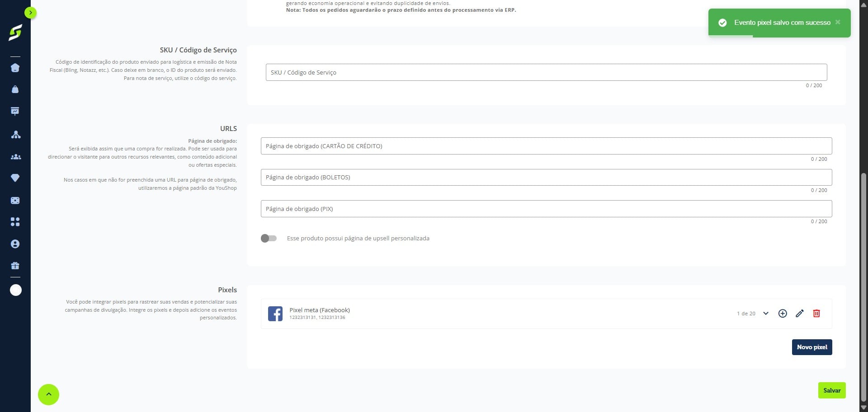Screen dimensions: 868x412
Task: Open the dice icon in the sidebar
Action: [15, 200]
